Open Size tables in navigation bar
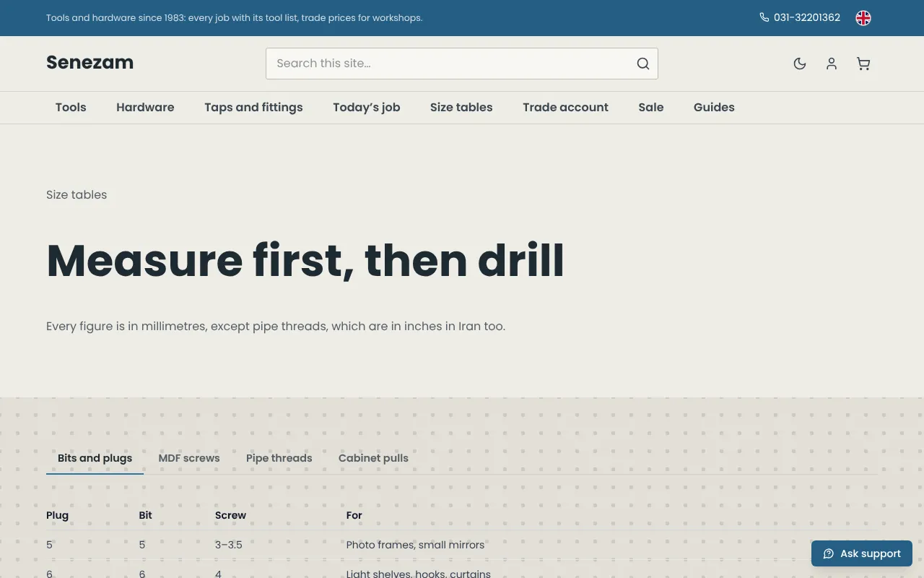The height and width of the screenshot is (578, 924). [x=461, y=107]
